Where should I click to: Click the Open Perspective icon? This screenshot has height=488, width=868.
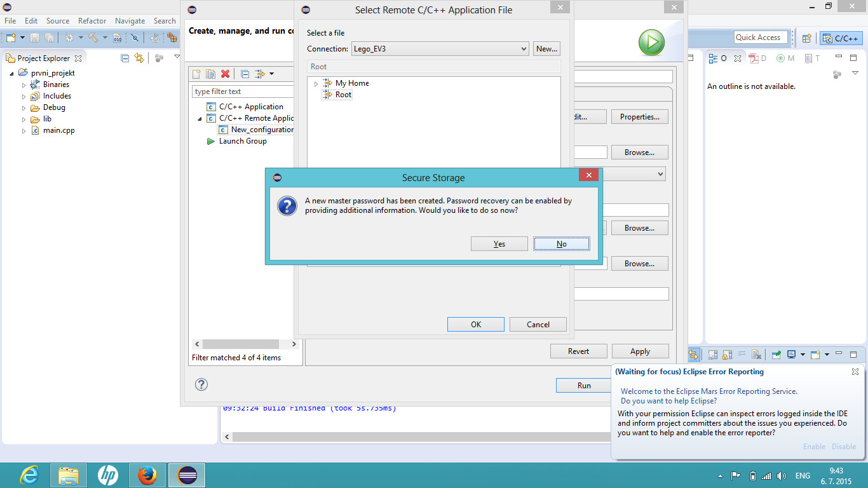coord(806,38)
